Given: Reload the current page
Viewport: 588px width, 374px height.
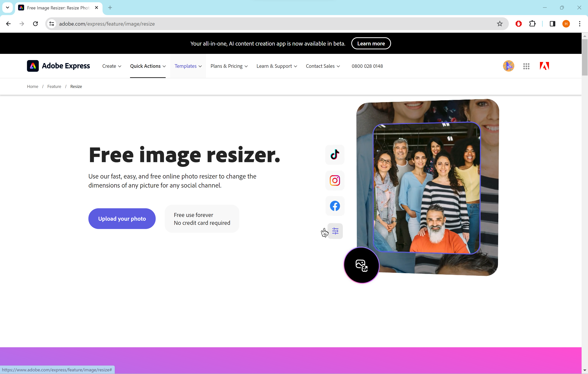Looking at the screenshot, I should (x=35, y=24).
